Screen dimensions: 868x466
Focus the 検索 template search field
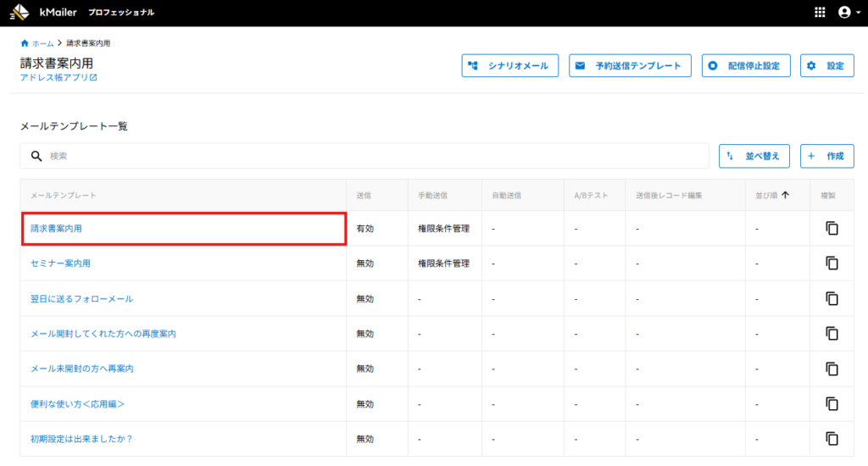pos(373,156)
